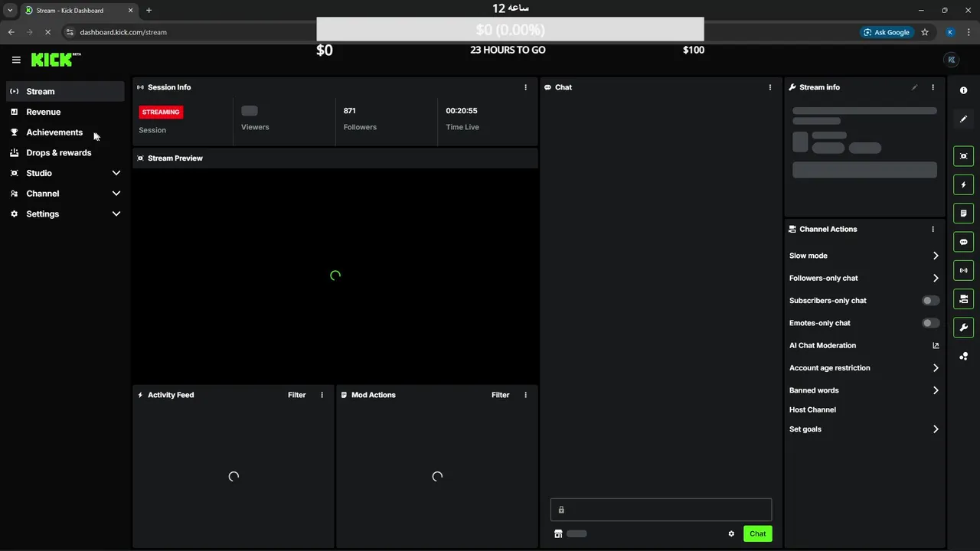Open Set goals chevron

[936, 429]
